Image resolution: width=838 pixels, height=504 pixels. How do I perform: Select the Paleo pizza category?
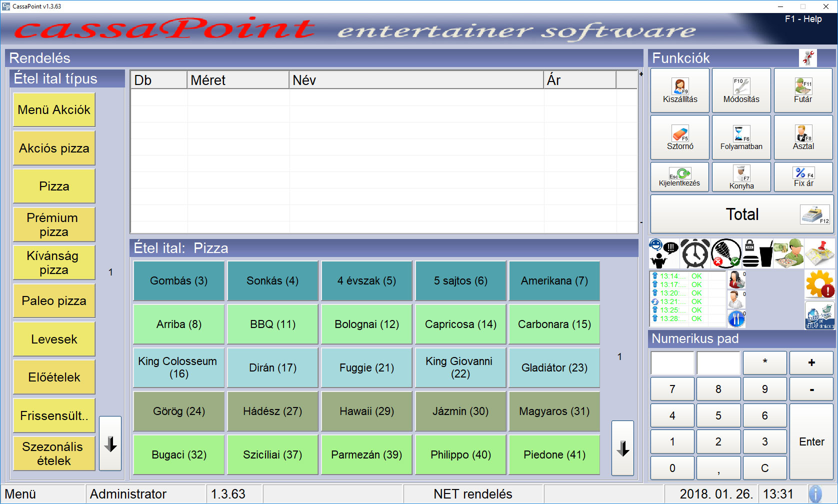coord(54,301)
